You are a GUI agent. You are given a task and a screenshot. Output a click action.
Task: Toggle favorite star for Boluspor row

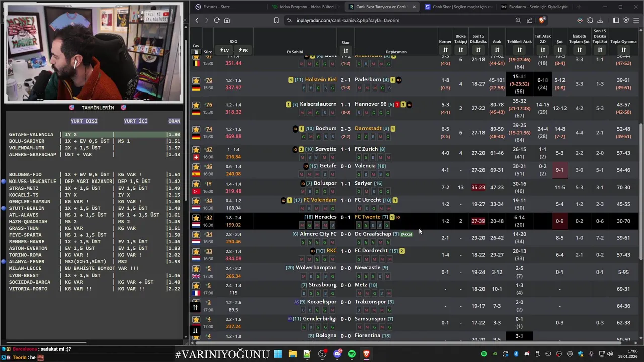coord(196,184)
